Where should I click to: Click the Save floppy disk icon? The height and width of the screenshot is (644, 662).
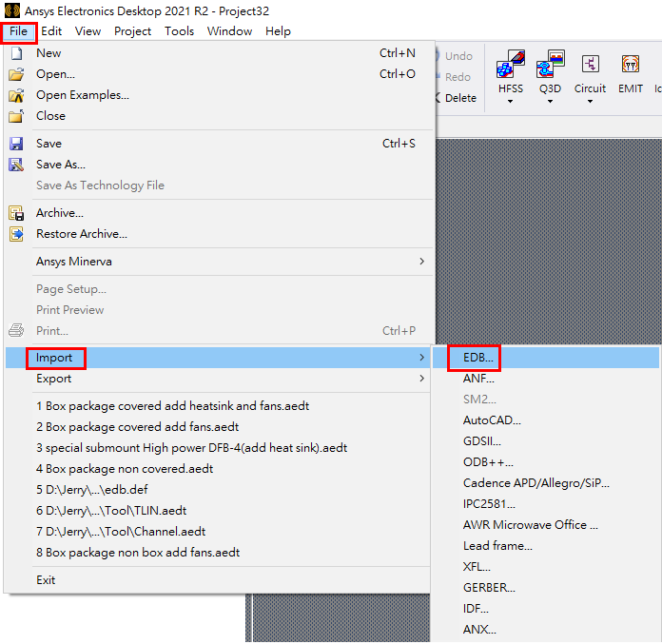(16, 144)
